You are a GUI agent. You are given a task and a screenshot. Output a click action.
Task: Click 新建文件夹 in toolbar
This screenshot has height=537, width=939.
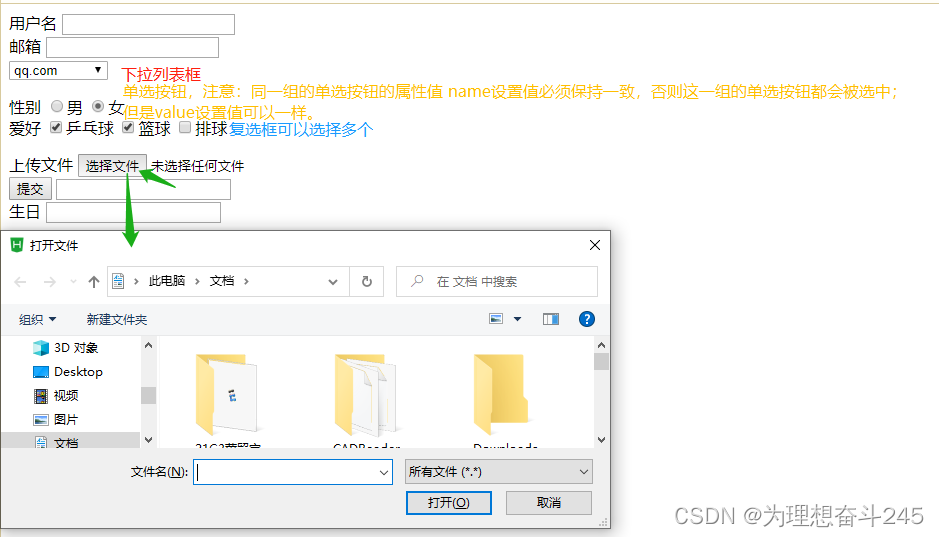coord(117,320)
